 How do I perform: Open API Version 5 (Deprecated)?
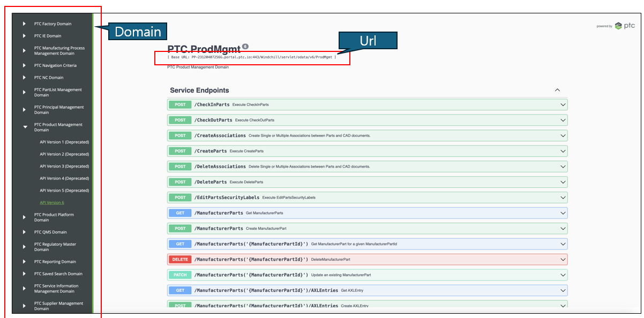[64, 191]
